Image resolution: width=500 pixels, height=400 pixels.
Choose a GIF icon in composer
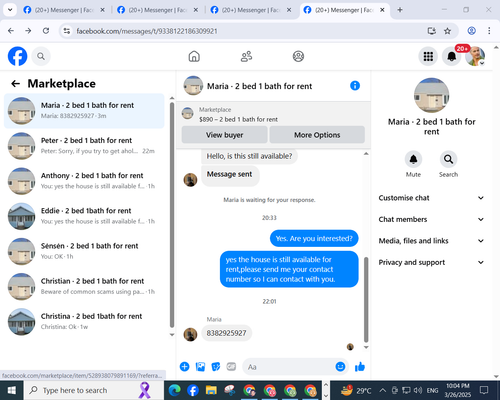(x=231, y=367)
